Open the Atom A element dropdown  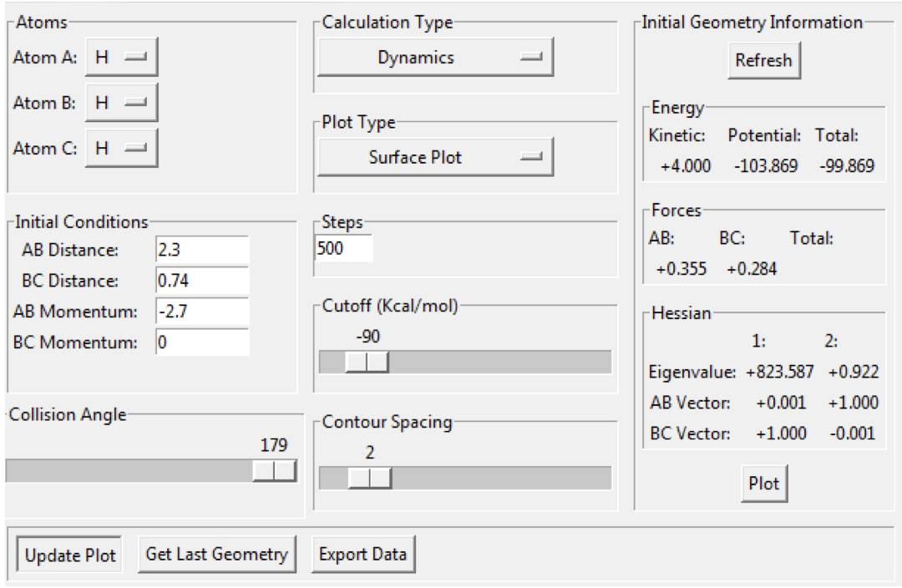pyautogui.click(x=121, y=58)
